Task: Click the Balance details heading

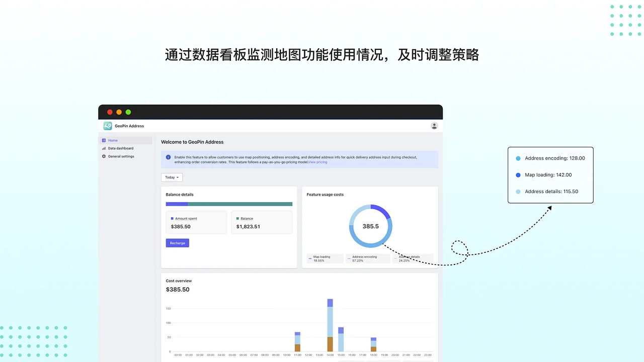Action: 180,195
